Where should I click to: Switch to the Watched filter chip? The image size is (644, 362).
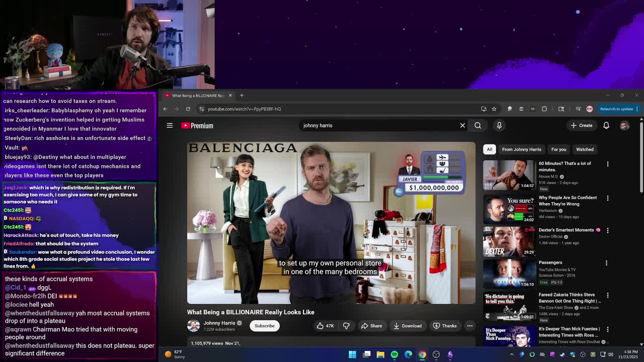coord(585,149)
